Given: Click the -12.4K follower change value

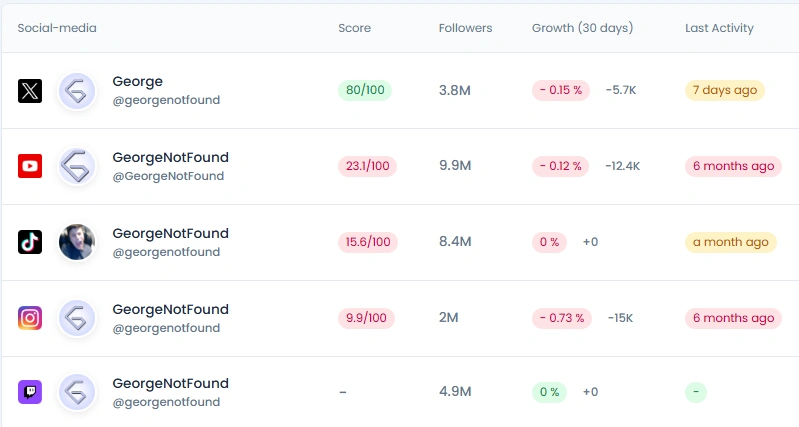Looking at the screenshot, I should [623, 166].
